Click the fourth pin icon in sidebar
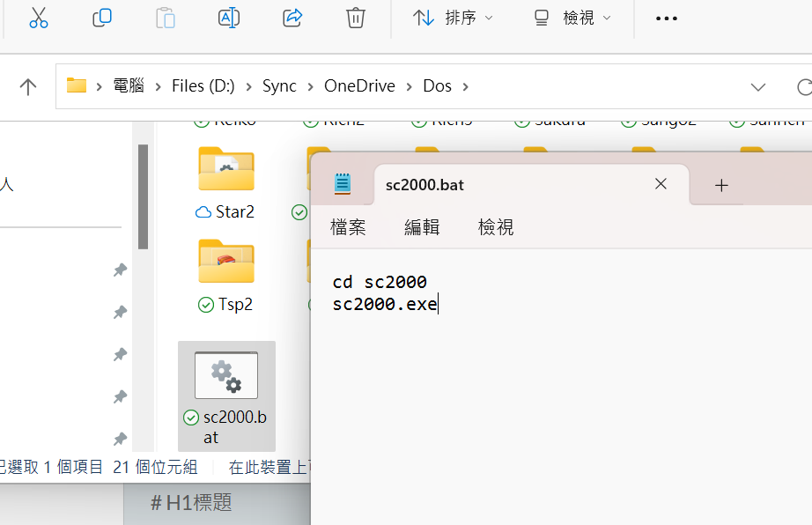The height and width of the screenshot is (525, 812). [x=120, y=397]
